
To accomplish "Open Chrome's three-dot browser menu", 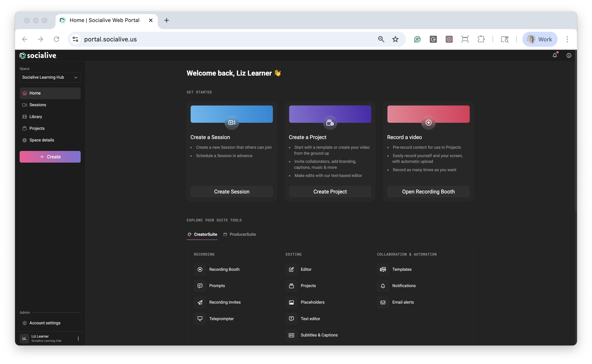I will 567,39.
